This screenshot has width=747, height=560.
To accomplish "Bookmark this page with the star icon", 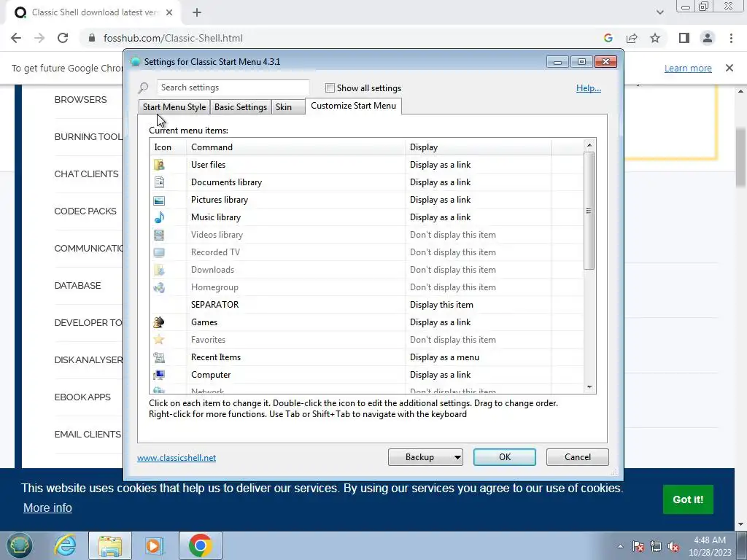I will 655,38.
